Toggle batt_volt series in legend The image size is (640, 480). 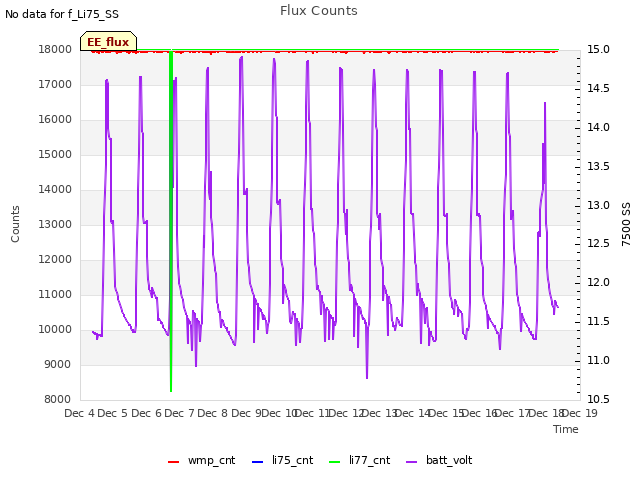coord(439,460)
